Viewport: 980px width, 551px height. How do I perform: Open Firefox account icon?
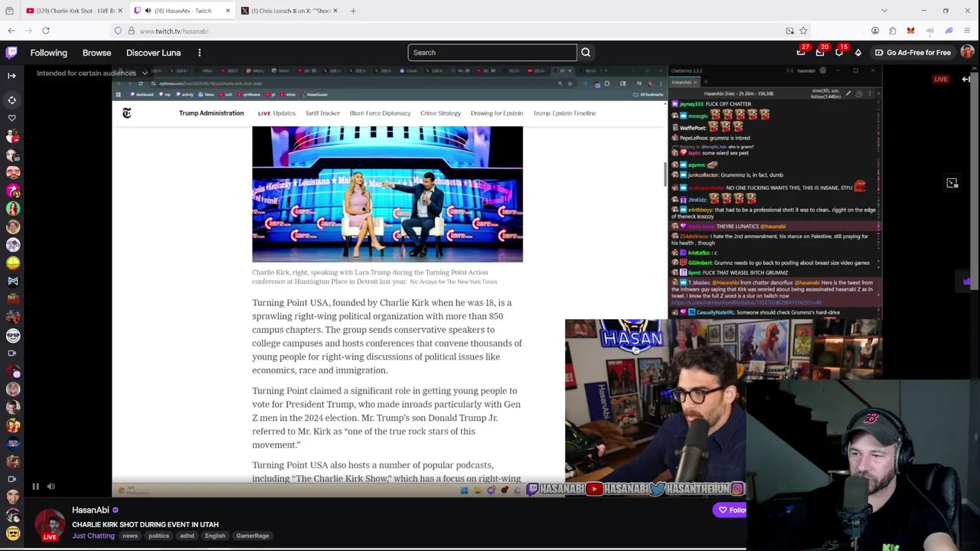[x=875, y=31]
